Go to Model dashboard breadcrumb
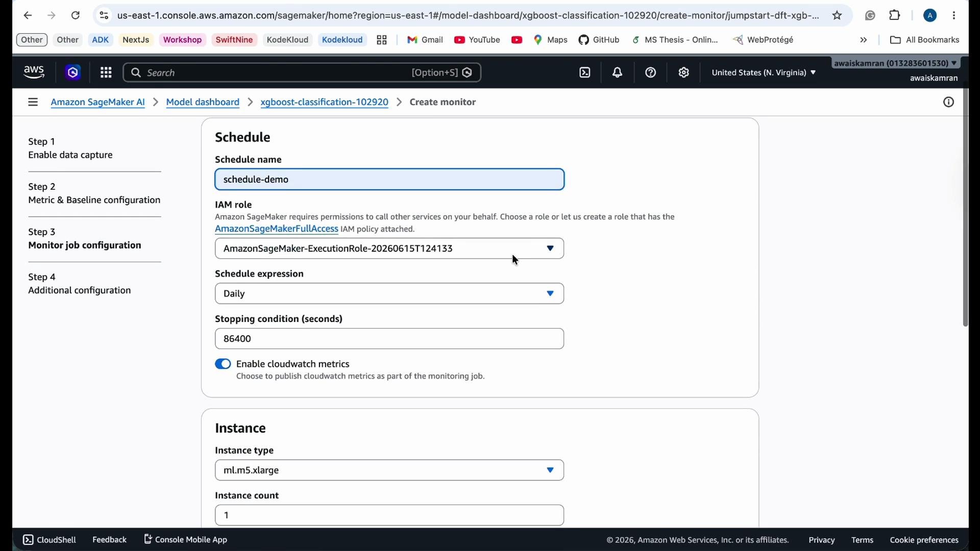Viewport: 980px width, 551px height. tap(203, 103)
